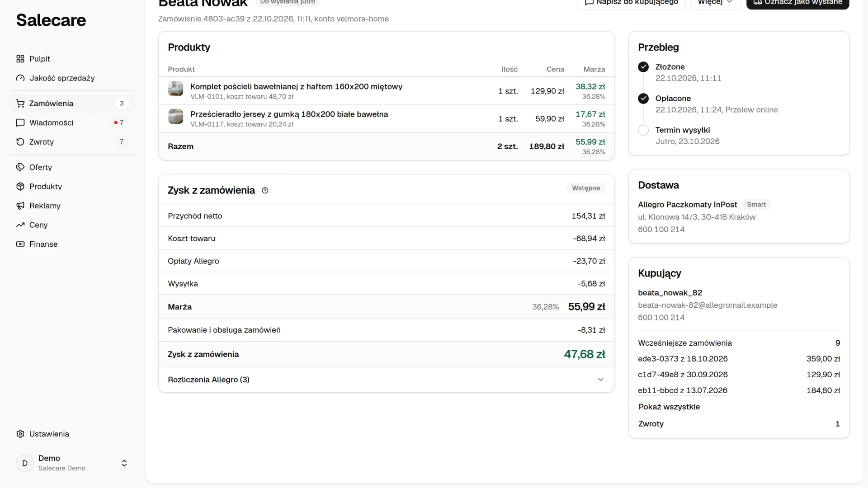
Task: Expand Rozliczenia Allegro (3) section
Action: point(387,380)
